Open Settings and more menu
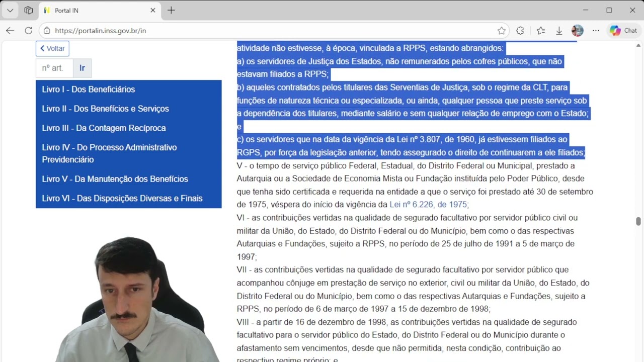644x362 pixels. 596,31
